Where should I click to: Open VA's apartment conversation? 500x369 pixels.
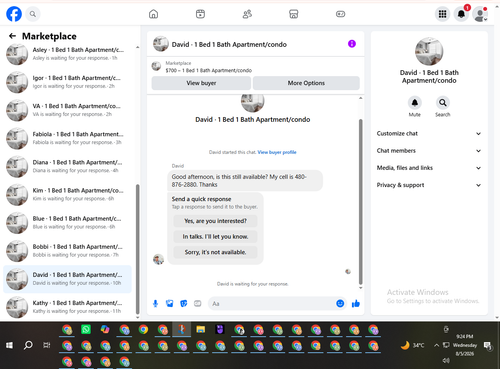[x=67, y=110]
